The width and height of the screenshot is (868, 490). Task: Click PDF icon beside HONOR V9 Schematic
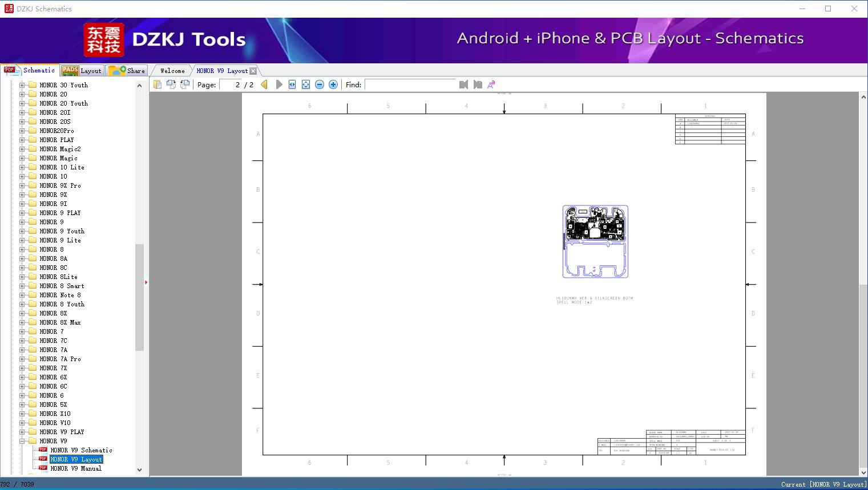(43, 450)
